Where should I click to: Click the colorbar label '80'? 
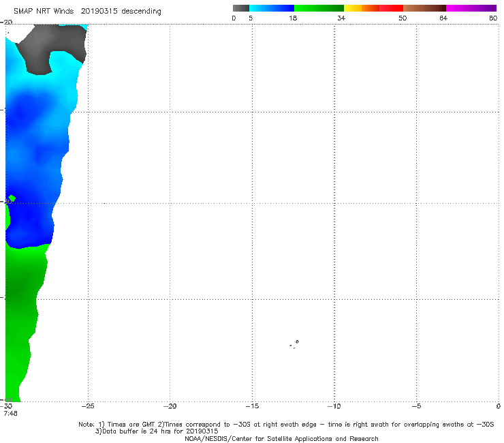coord(493,18)
